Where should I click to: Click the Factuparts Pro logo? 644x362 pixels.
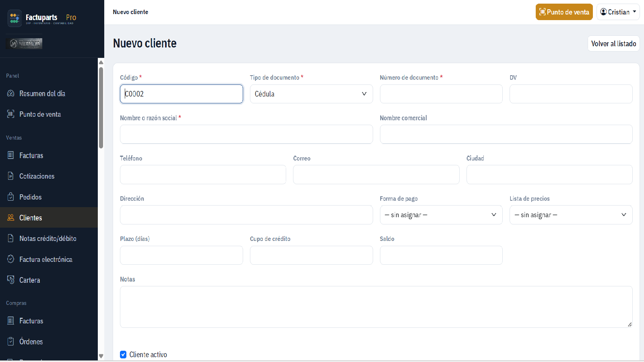coord(42,18)
